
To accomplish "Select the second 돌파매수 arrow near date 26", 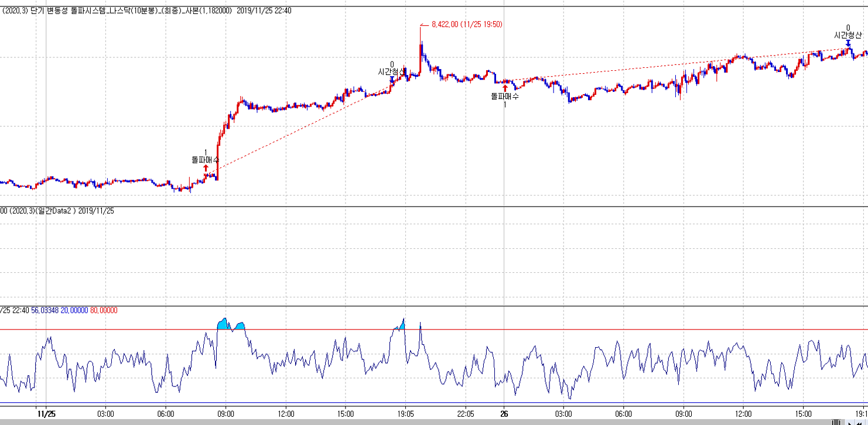I will (x=505, y=88).
